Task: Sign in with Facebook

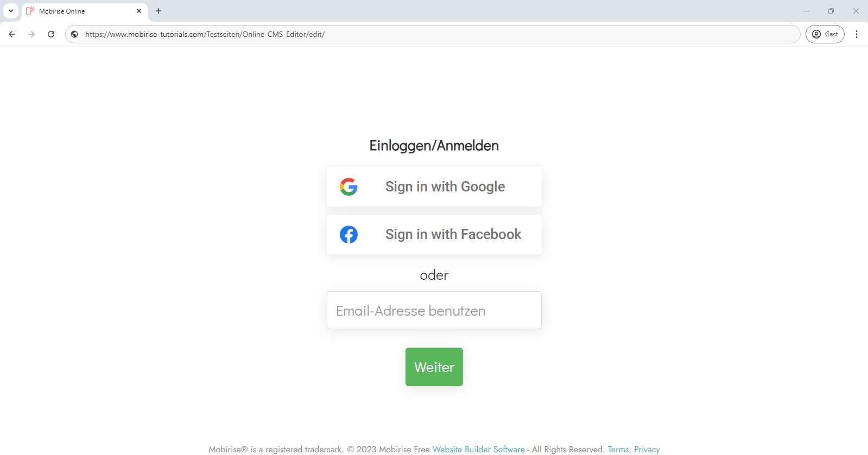Action: point(434,234)
